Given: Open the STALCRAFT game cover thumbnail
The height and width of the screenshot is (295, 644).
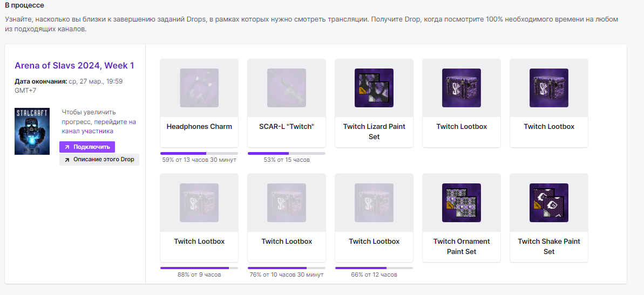Looking at the screenshot, I should pos(32,131).
